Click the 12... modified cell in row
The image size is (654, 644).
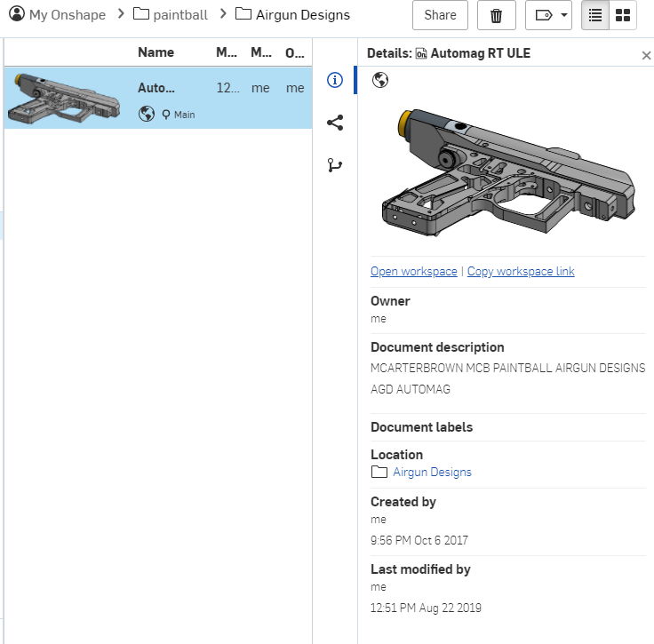tap(228, 88)
